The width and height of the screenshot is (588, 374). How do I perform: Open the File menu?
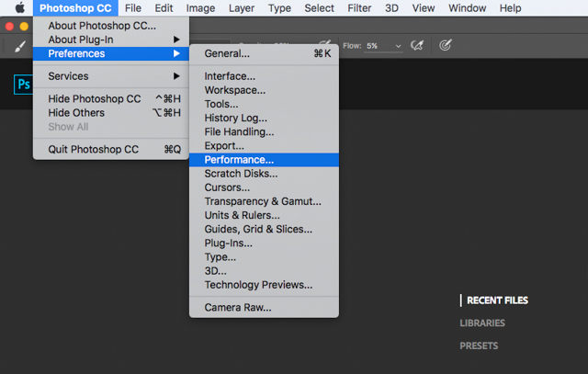pos(132,8)
